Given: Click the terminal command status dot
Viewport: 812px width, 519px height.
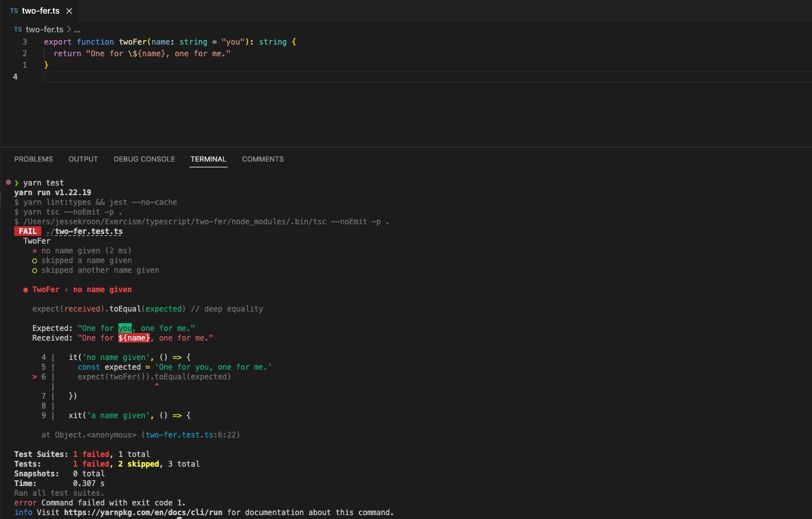Looking at the screenshot, I should [x=8, y=183].
